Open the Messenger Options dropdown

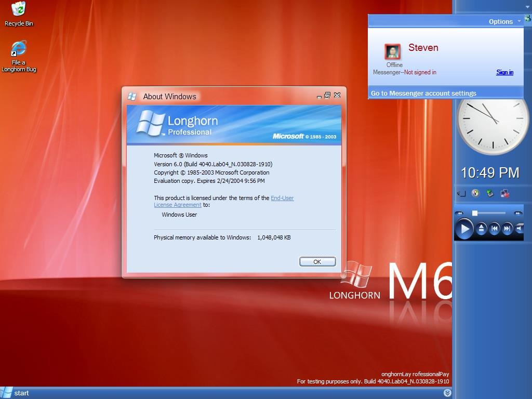[x=504, y=21]
